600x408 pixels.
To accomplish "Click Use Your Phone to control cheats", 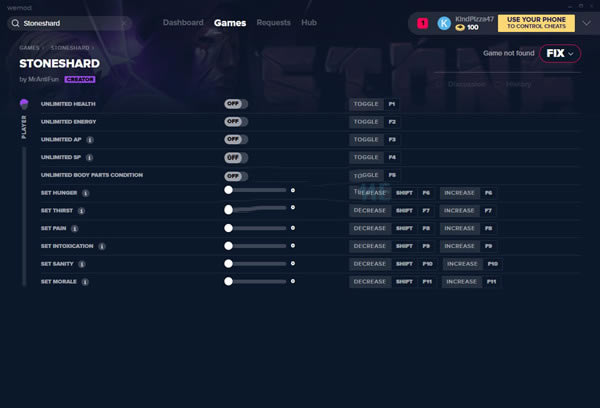I will coord(536,23).
